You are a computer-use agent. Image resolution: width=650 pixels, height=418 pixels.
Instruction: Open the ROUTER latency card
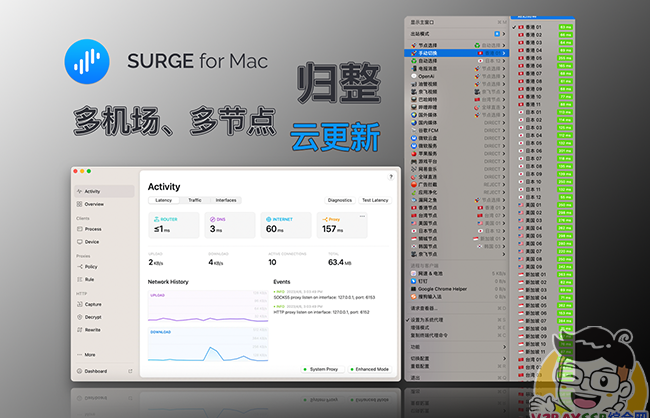click(174, 225)
